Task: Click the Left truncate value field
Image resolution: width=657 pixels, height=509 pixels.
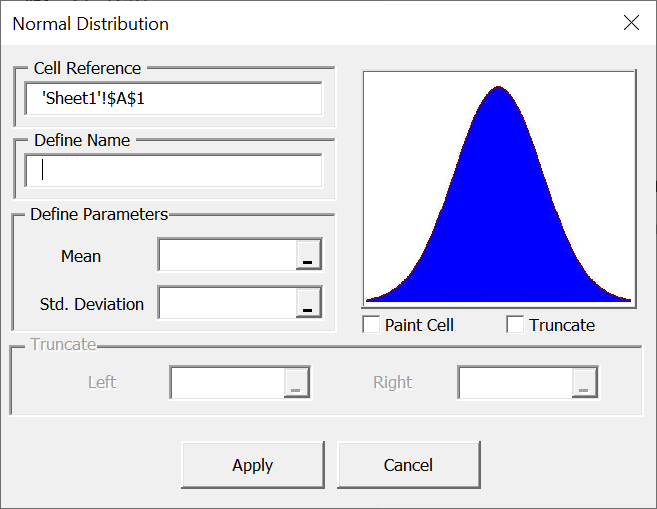Action: coord(228,382)
